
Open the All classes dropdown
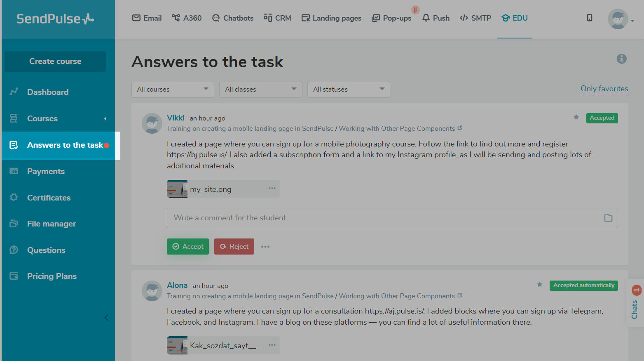pyautogui.click(x=261, y=90)
